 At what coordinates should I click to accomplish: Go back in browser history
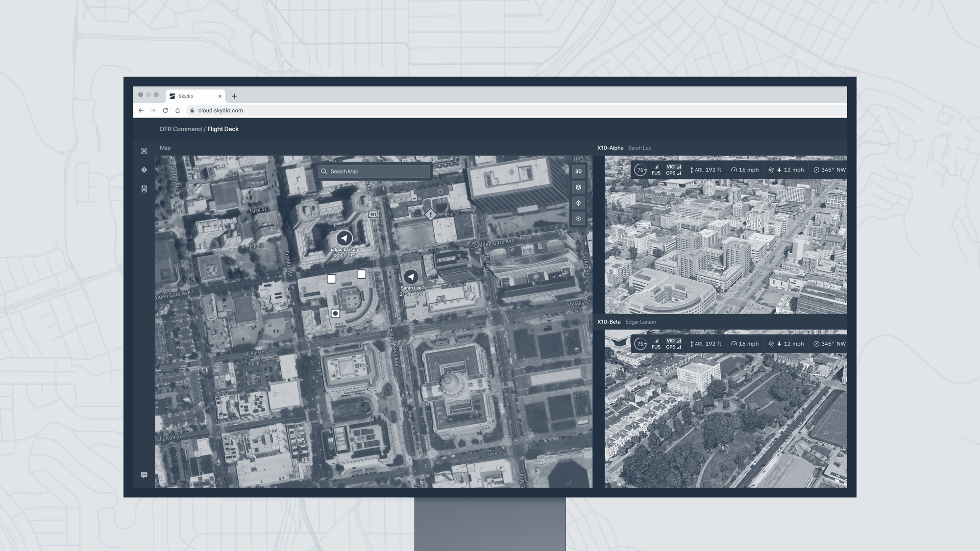click(x=141, y=110)
